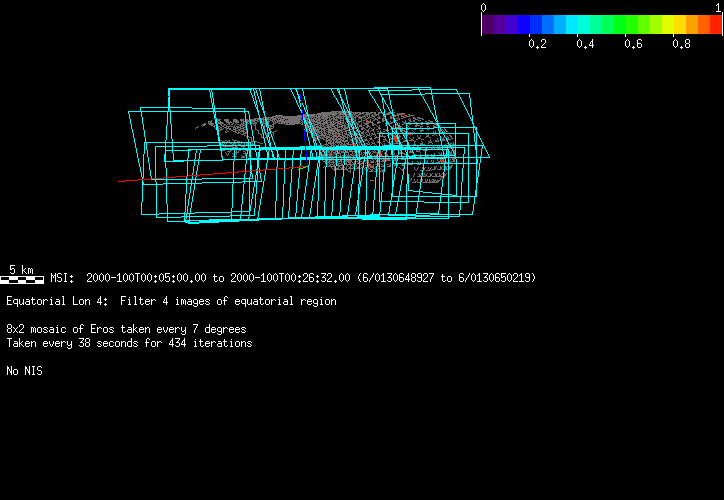Click the red end of the color bar
724x500 pixels.
pos(715,24)
